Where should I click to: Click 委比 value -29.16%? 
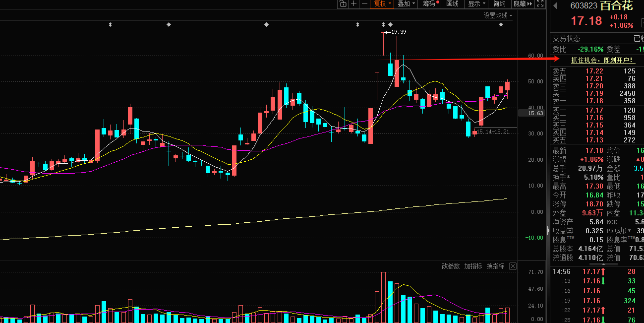[x=590, y=49]
